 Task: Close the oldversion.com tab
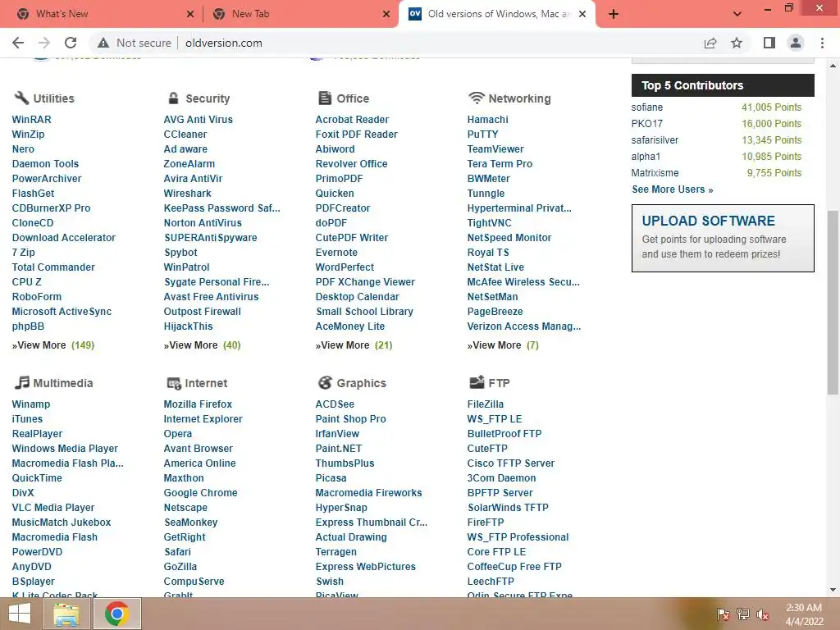click(583, 14)
